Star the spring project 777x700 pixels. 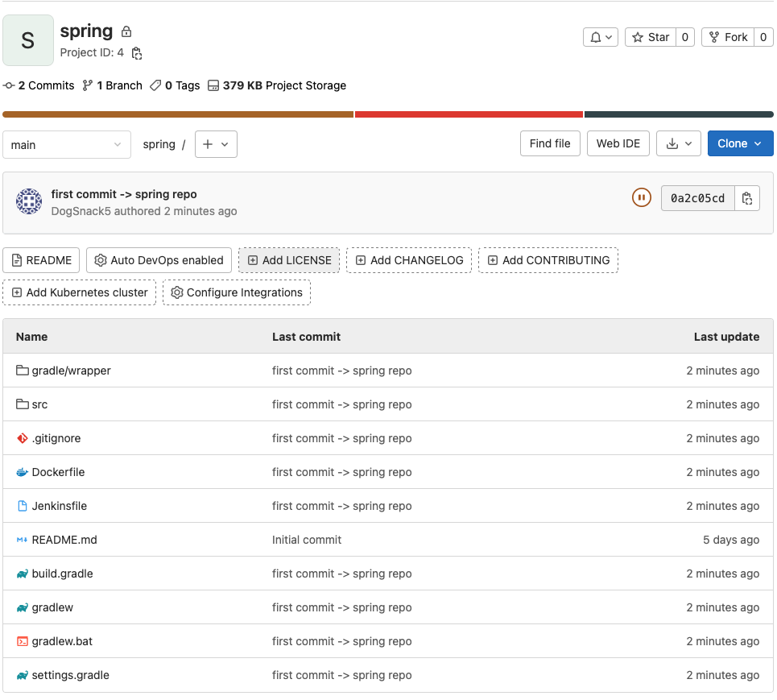pyautogui.click(x=651, y=37)
